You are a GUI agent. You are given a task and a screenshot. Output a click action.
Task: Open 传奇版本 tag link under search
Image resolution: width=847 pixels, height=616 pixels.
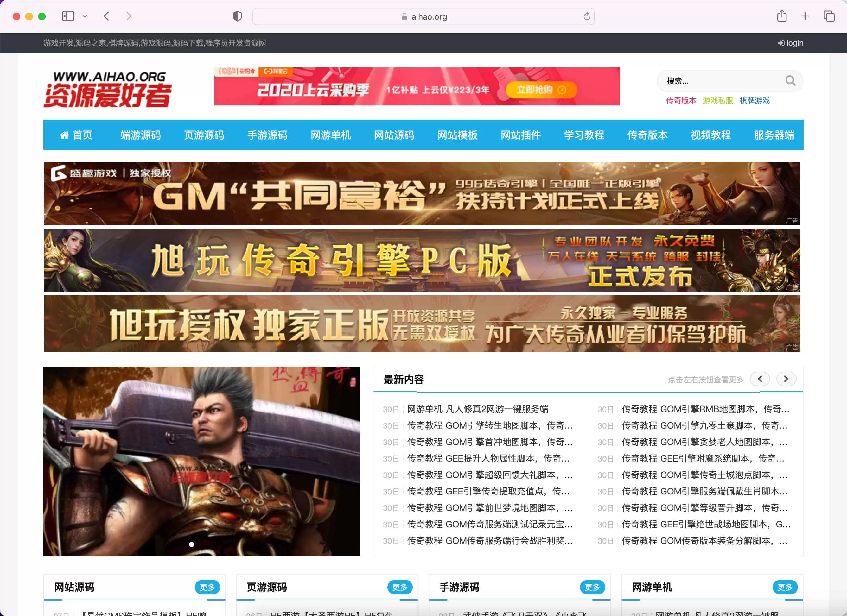(x=681, y=100)
